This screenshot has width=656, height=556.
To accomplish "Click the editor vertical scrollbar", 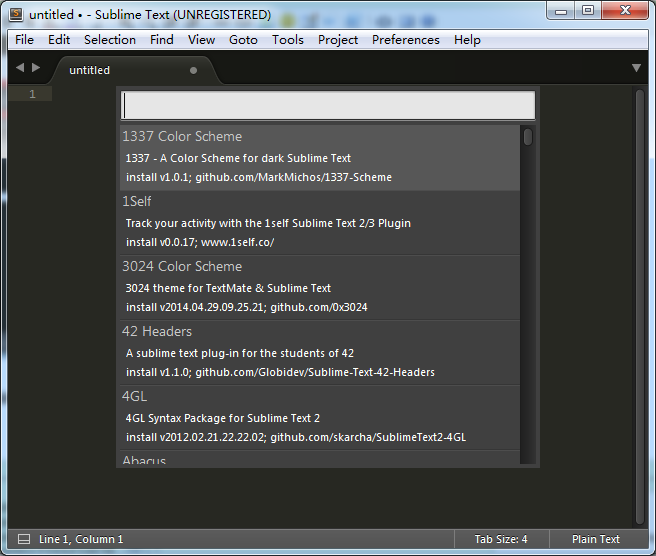I will [x=640, y=307].
